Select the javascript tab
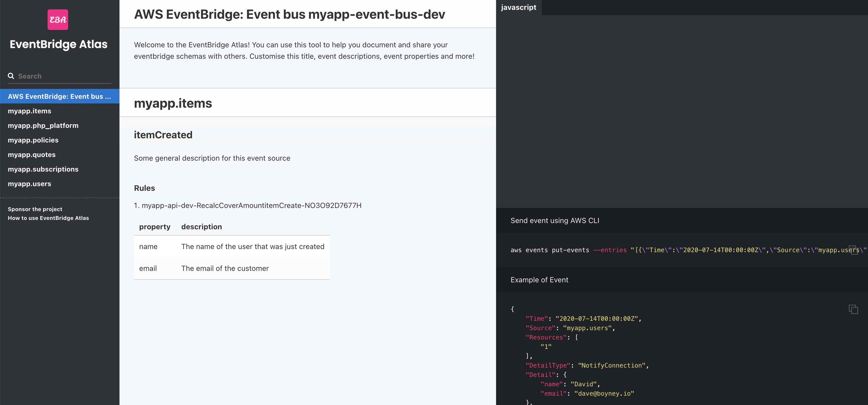This screenshot has height=405, width=868. pos(518,8)
